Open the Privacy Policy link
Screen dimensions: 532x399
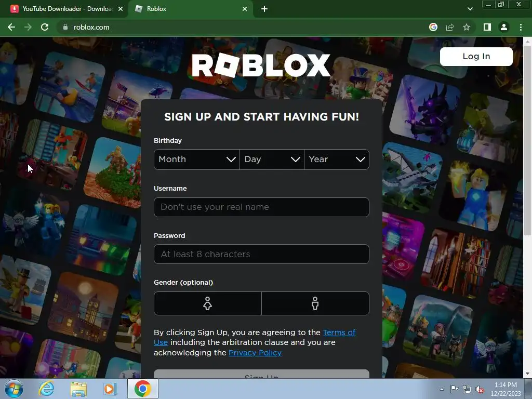point(255,353)
